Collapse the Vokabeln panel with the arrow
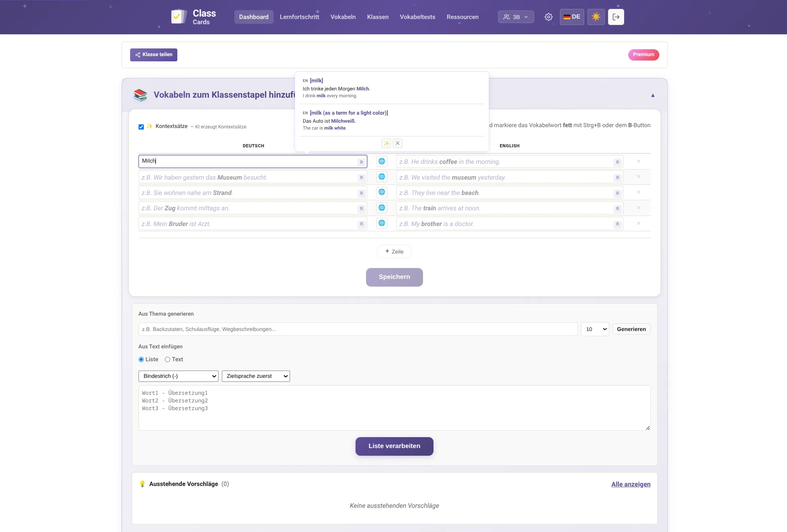 [x=653, y=95]
